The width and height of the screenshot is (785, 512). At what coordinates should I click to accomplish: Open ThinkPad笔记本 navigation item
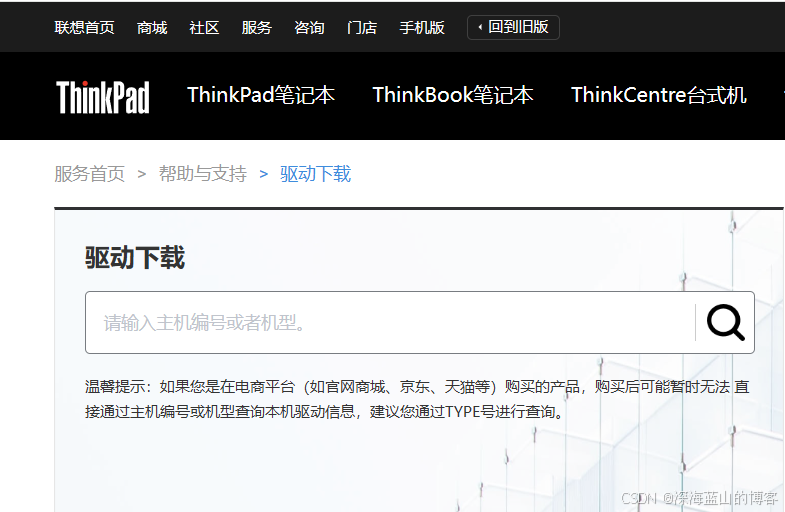(261, 95)
